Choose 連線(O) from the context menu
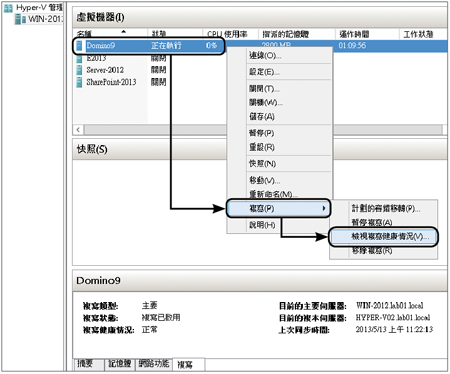 265,56
